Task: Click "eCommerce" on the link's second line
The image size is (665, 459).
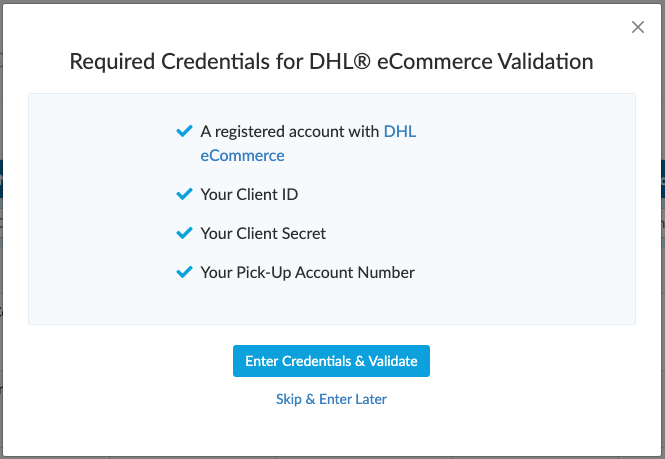Action: (x=243, y=155)
